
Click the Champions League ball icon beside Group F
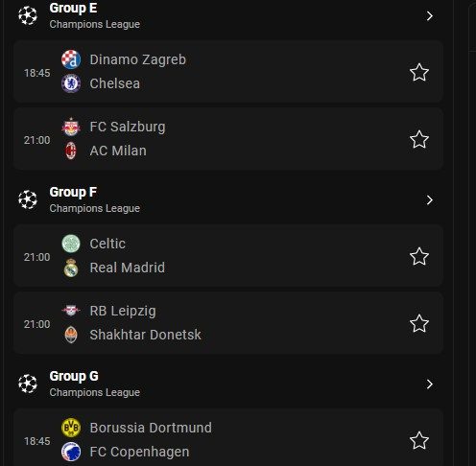[x=28, y=199]
